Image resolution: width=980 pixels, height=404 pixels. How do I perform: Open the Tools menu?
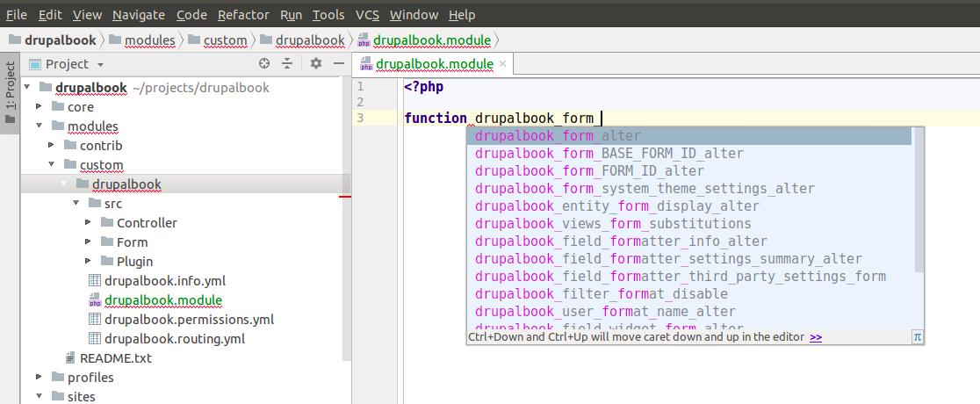tap(328, 14)
